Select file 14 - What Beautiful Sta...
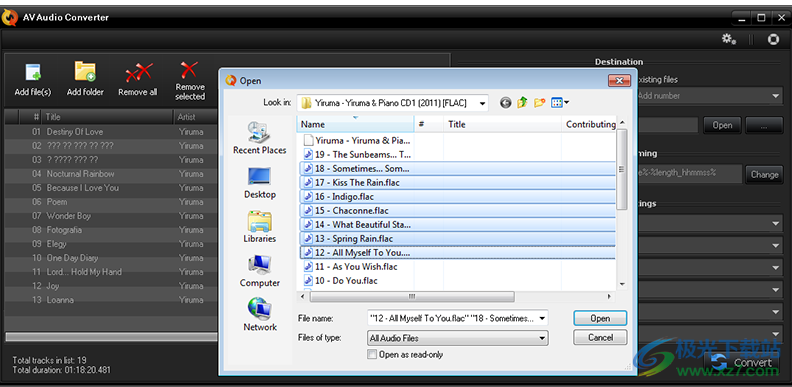The width and height of the screenshot is (792, 387). (x=458, y=224)
